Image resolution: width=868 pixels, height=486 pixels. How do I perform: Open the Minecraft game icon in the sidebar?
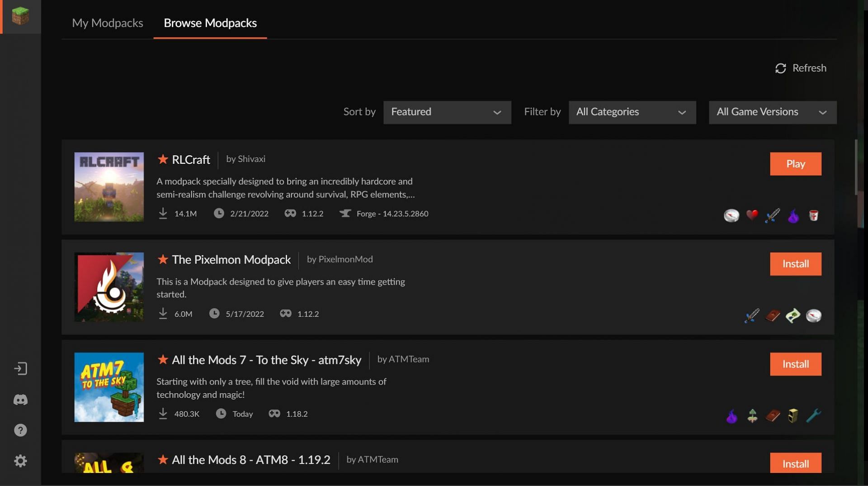coord(20,16)
